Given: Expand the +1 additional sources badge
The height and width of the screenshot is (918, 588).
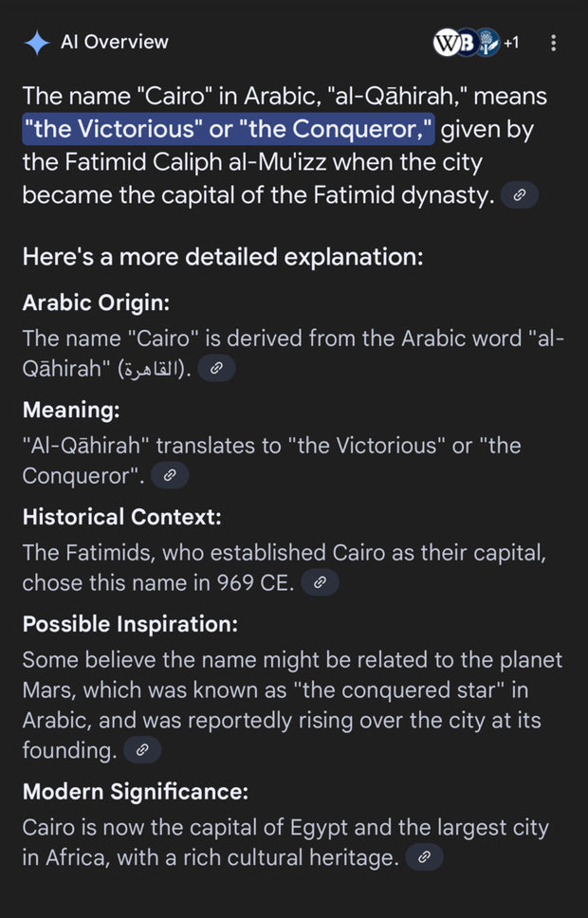Looking at the screenshot, I should click(x=511, y=43).
